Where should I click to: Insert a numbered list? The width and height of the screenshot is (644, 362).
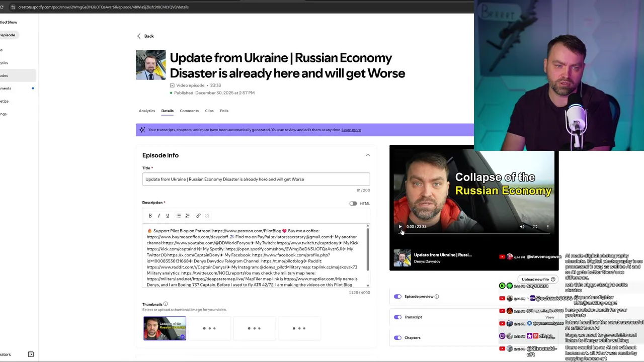[187, 216]
